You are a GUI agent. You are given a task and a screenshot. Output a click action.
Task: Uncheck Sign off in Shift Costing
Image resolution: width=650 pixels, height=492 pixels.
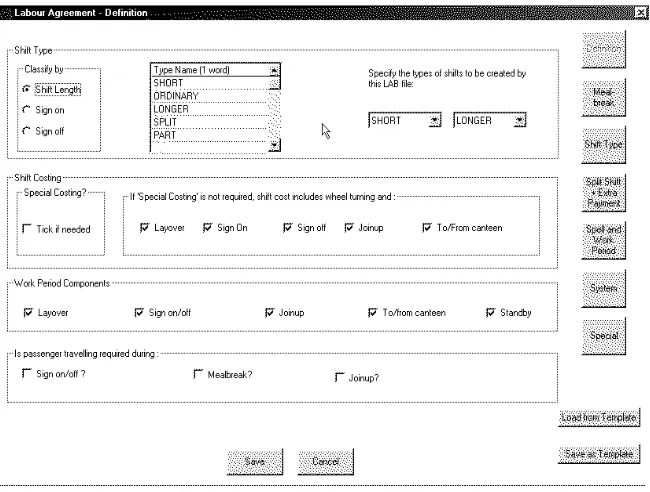287,228
